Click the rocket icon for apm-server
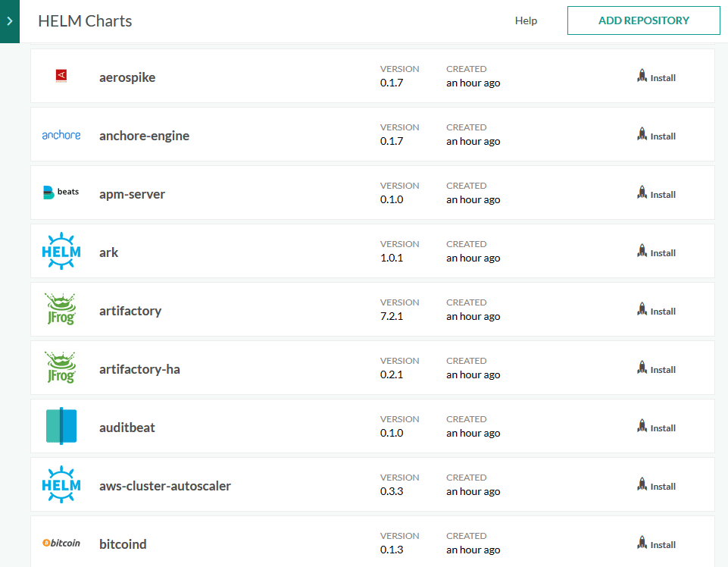The width and height of the screenshot is (728, 567). point(642,193)
